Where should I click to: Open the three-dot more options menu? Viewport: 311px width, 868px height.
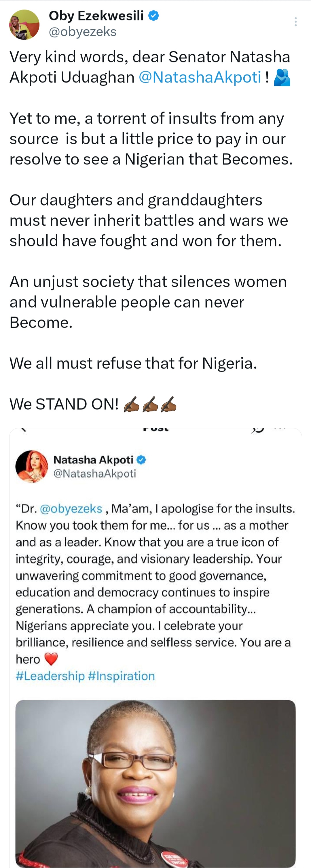(x=295, y=22)
